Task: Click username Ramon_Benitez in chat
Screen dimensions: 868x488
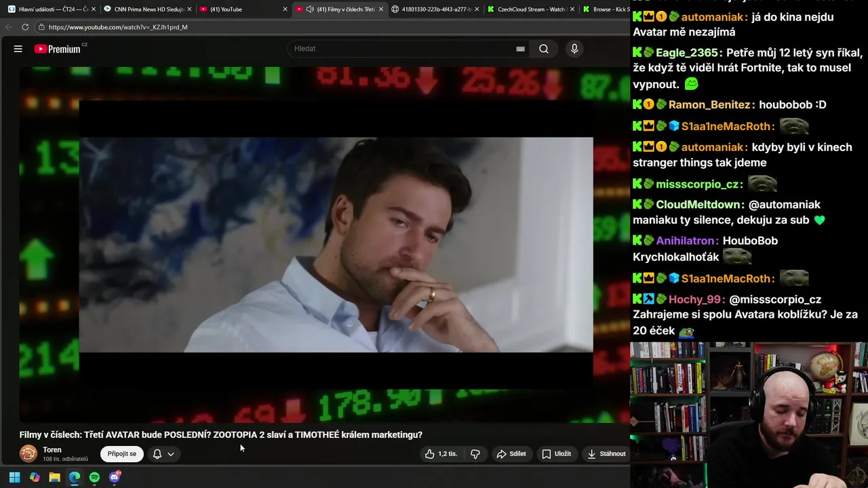Action: 710,105
